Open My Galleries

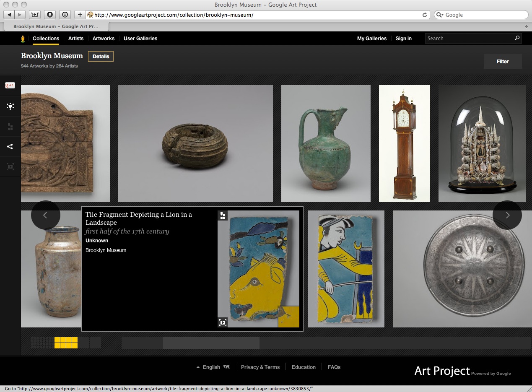click(372, 39)
